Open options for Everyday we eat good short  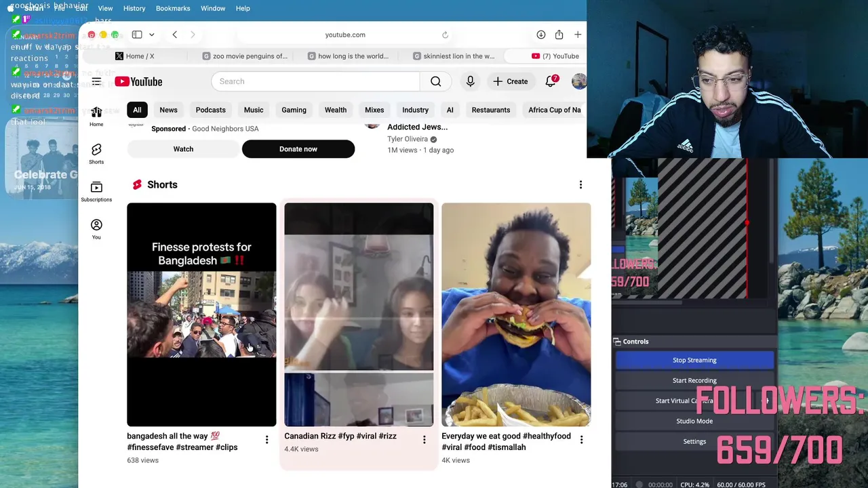pos(581,439)
